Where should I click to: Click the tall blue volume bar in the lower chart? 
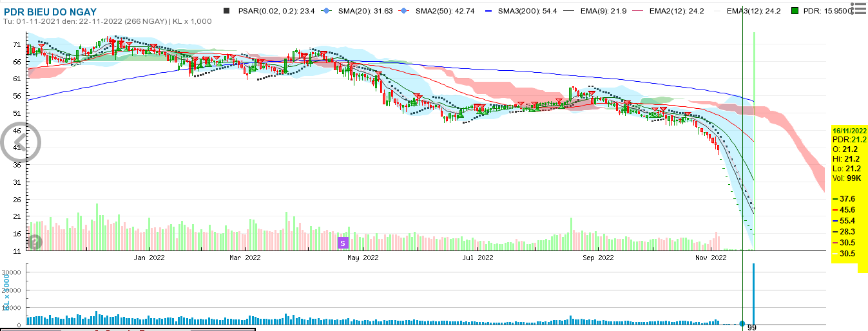coord(753,294)
